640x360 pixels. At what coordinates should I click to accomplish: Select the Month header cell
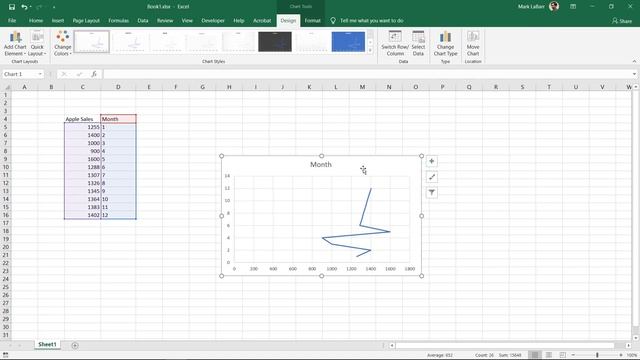point(118,119)
